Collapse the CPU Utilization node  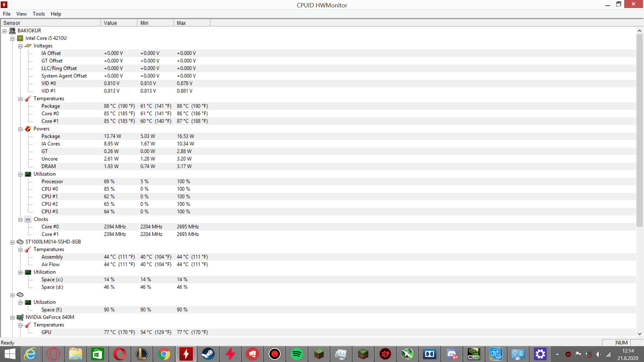coord(20,174)
